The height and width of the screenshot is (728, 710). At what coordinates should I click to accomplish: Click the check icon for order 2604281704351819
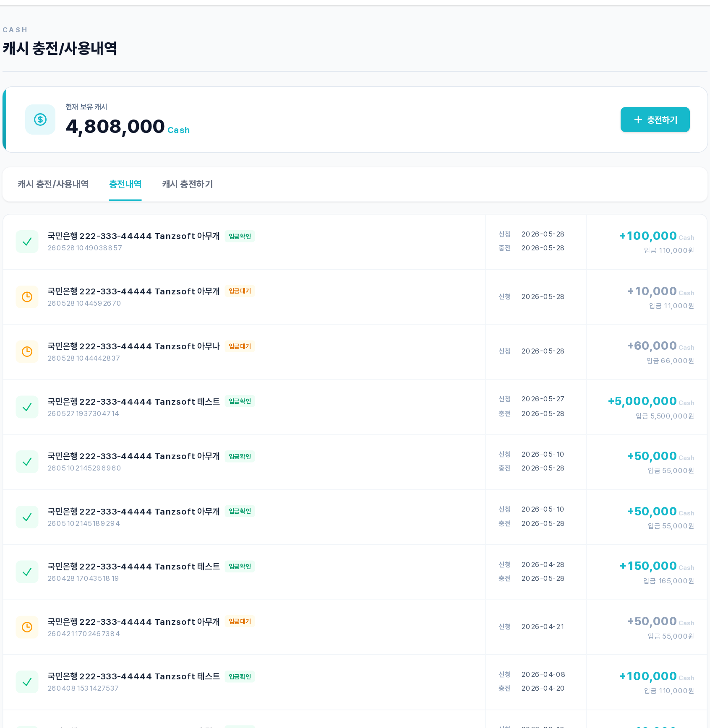coord(27,572)
